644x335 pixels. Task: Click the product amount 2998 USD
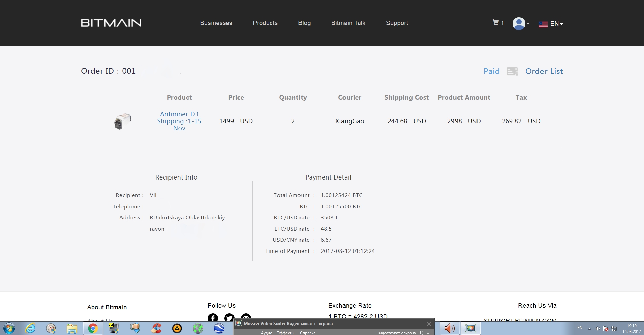464,121
